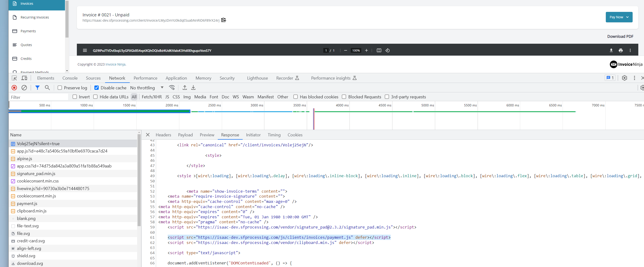644x267 pixels.
Task: Check Blocked Requests
Action: (344, 97)
